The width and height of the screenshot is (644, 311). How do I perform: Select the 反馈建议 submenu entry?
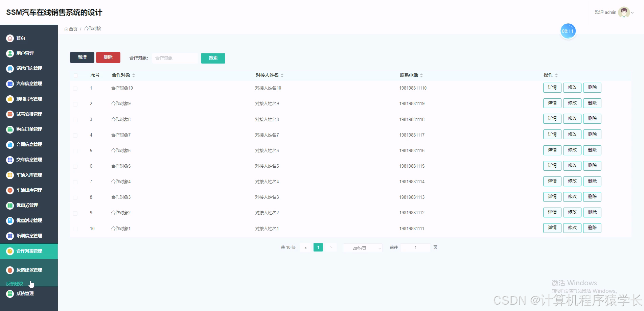[15, 284]
